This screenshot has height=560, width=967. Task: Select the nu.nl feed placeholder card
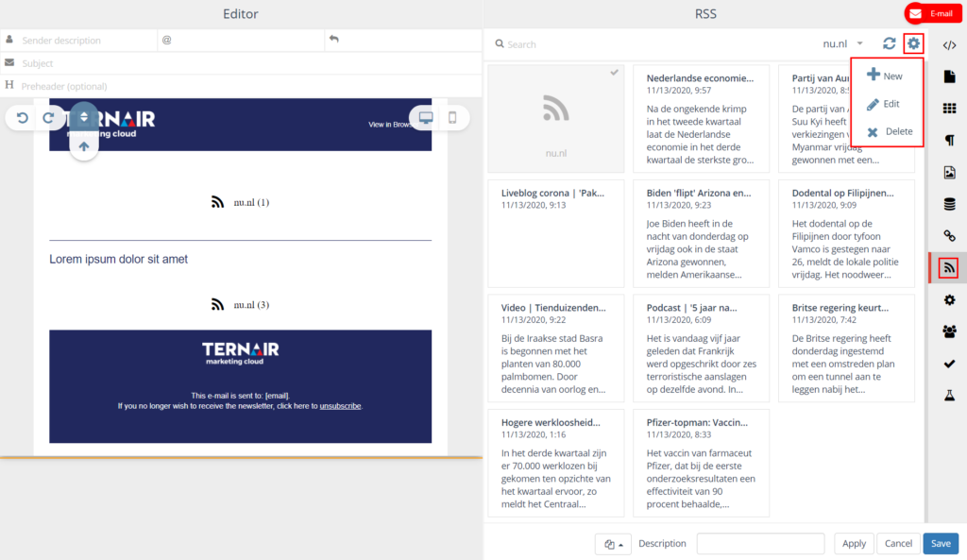tap(555, 118)
